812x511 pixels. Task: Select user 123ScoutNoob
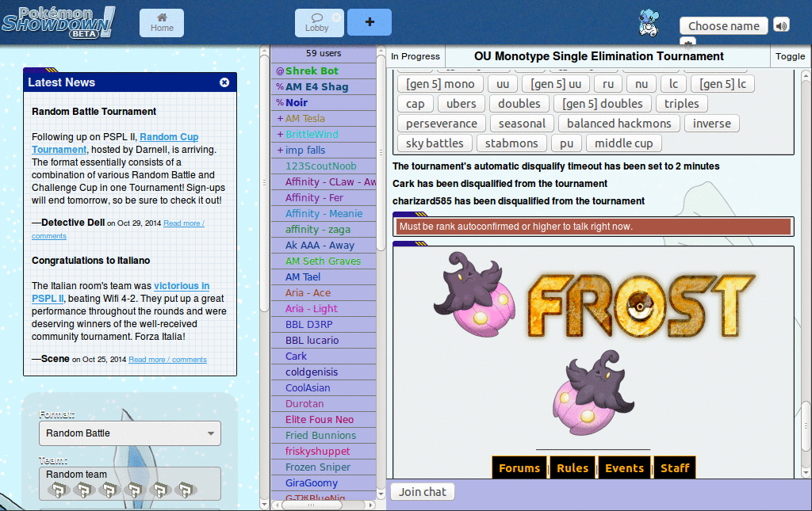[x=324, y=166]
